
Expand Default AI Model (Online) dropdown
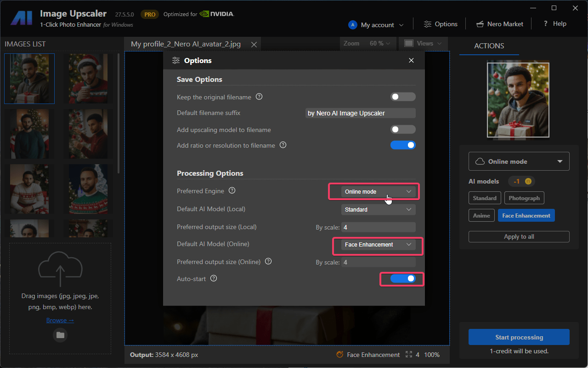pos(378,245)
